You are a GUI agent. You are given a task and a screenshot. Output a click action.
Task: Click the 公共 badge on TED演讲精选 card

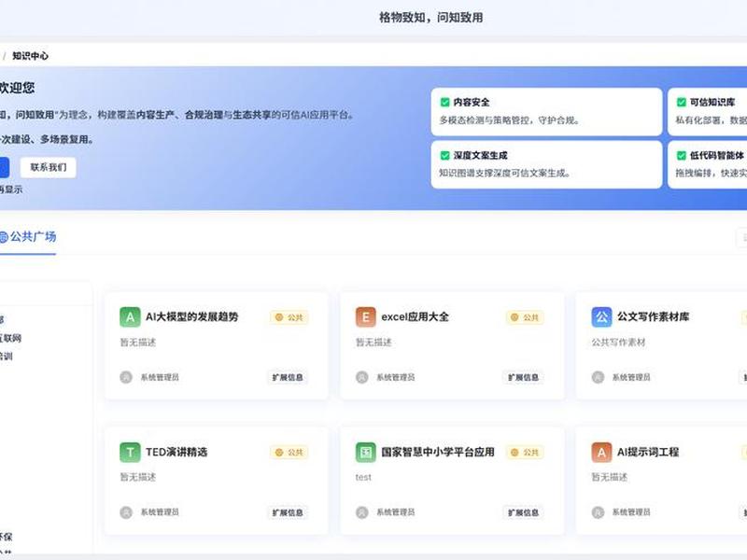pyautogui.click(x=289, y=453)
